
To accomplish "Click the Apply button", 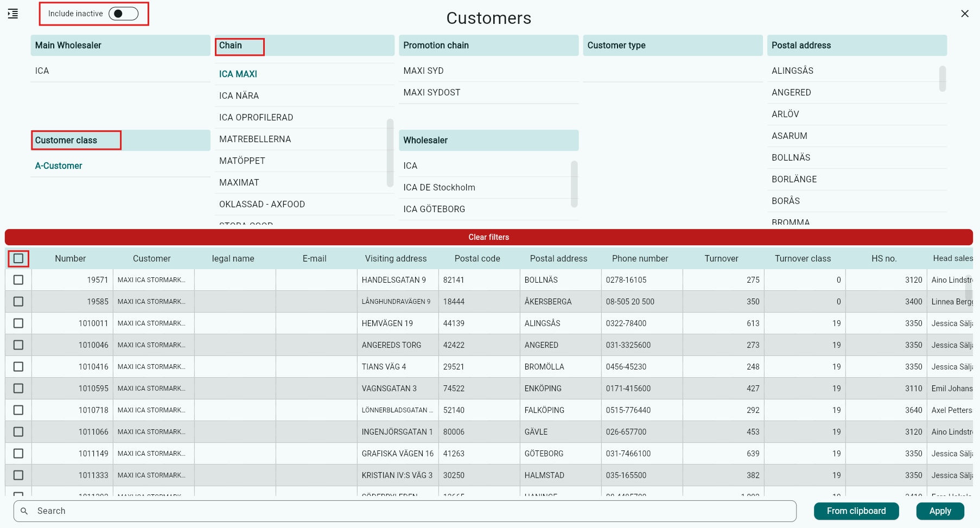I will coord(940,511).
